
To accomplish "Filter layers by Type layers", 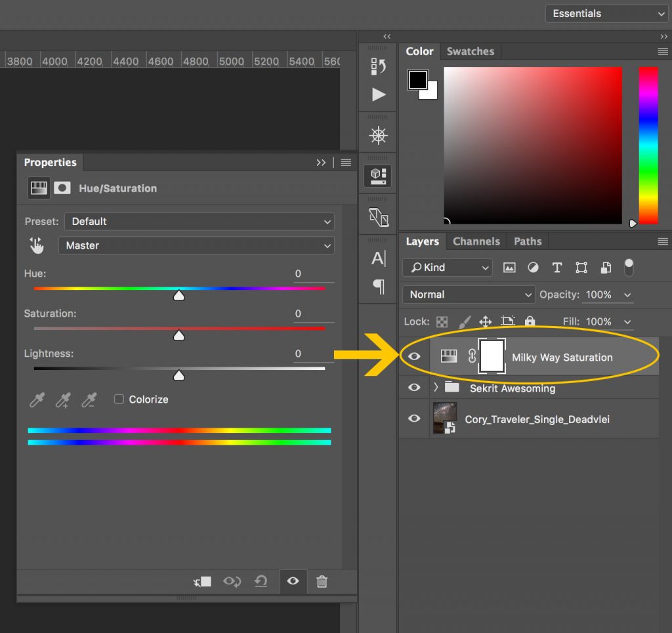I will coord(557,268).
